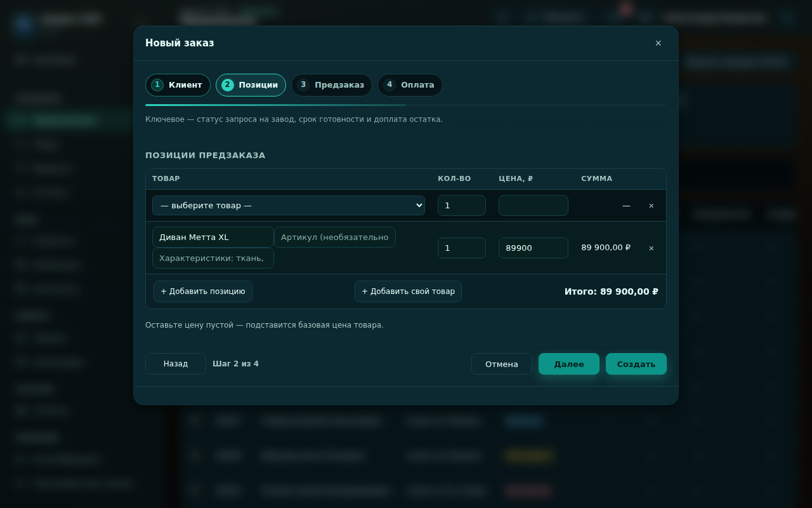Screen dimensions: 812x508
Task: Click «+ Добавить позицию»
Action: [203, 291]
